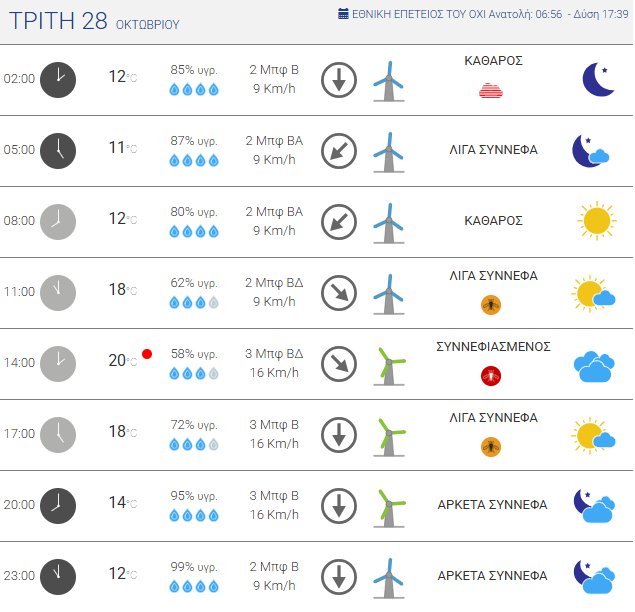Click the wind direction arrow at 05:00
The height and width of the screenshot is (612, 635).
(x=339, y=151)
